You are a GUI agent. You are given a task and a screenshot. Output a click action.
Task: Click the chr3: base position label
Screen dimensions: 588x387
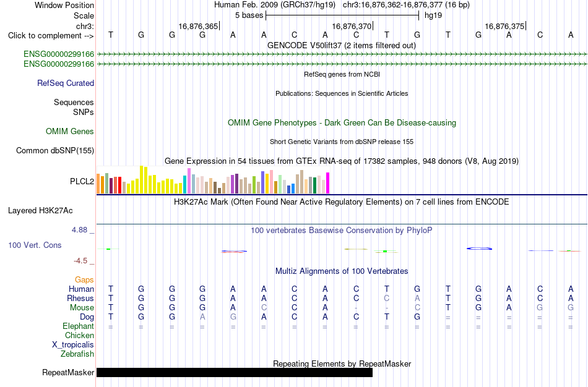click(85, 26)
